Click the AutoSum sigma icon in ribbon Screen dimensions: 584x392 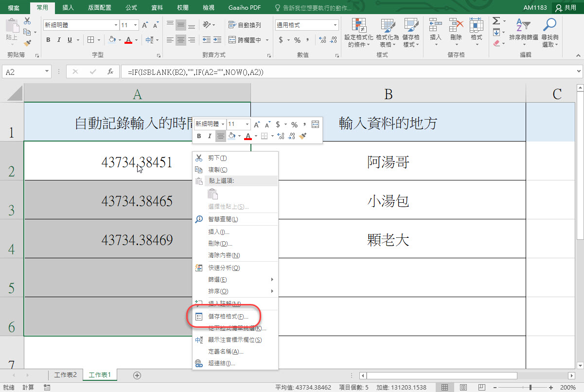496,21
